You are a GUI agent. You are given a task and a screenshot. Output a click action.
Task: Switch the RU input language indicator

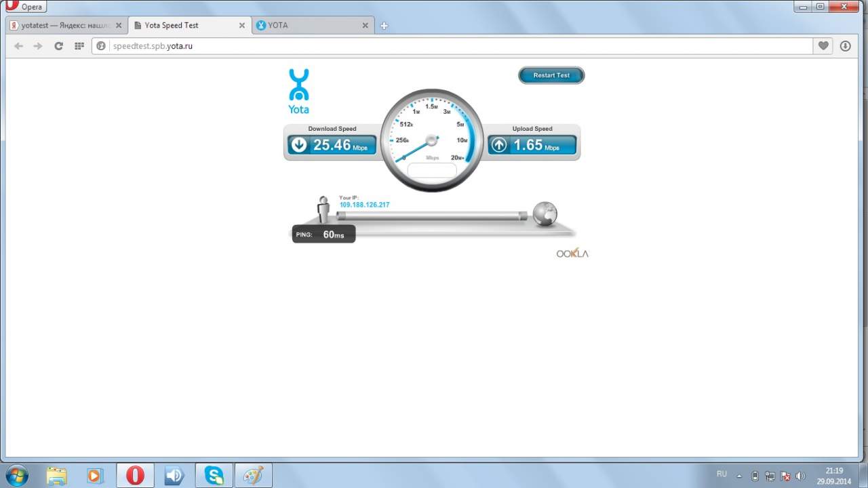tap(722, 474)
